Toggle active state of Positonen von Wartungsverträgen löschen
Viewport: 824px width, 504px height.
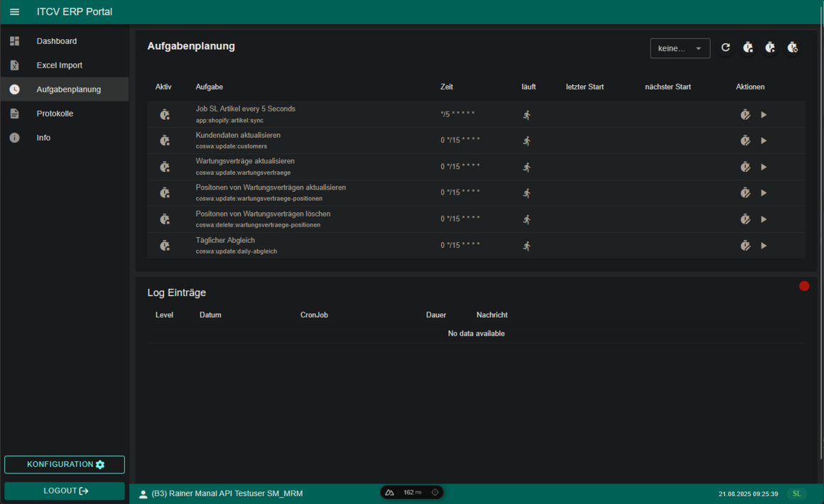[165, 219]
